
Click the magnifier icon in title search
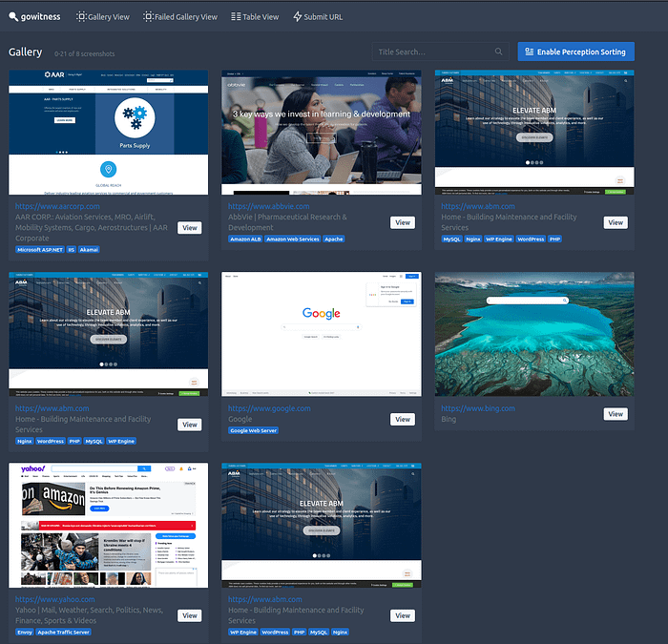pos(498,52)
